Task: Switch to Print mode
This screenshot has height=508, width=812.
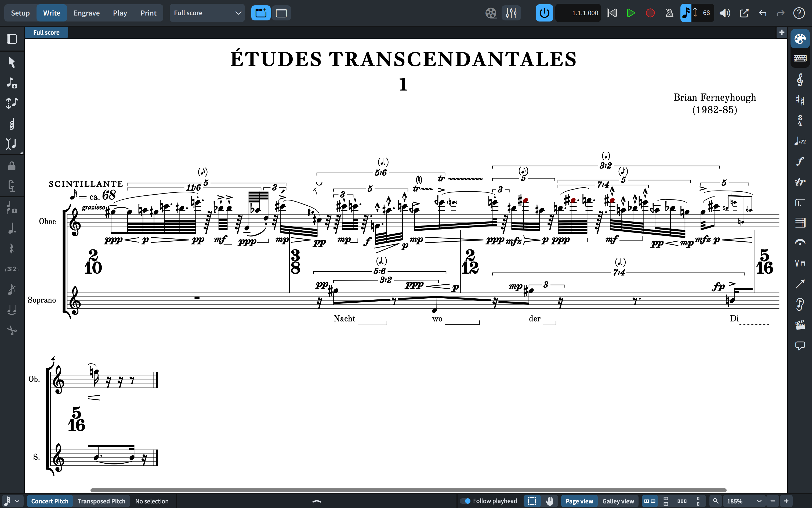Action: tap(148, 13)
